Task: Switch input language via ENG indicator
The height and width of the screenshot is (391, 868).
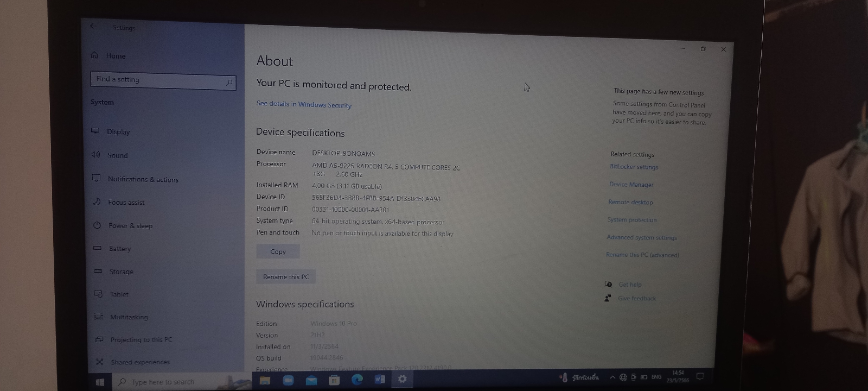Action: (x=656, y=377)
